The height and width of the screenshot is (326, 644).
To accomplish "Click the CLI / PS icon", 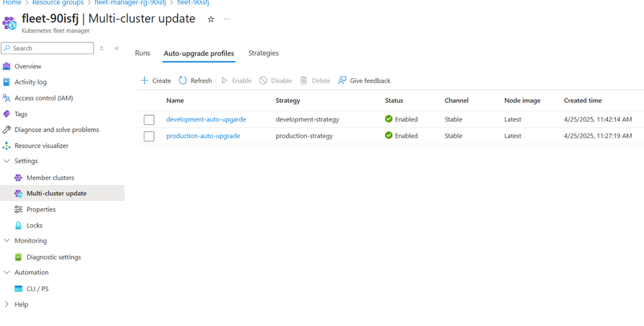I will (18, 289).
